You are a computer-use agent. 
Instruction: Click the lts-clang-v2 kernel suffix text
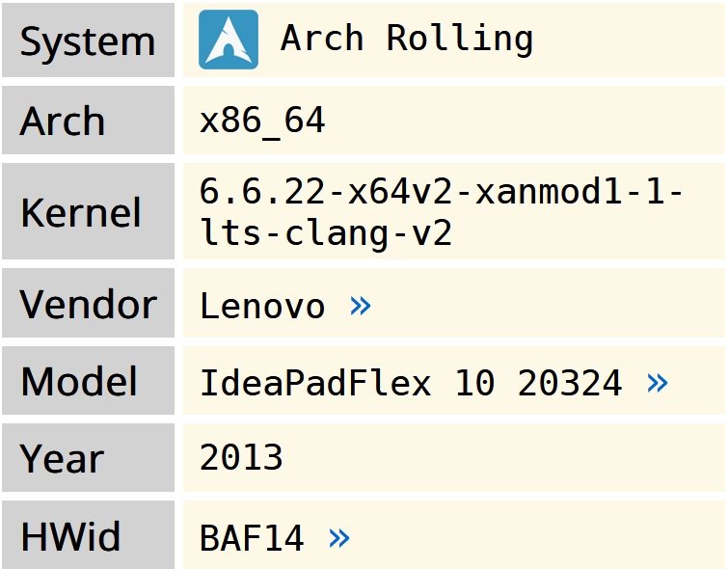click(x=326, y=232)
